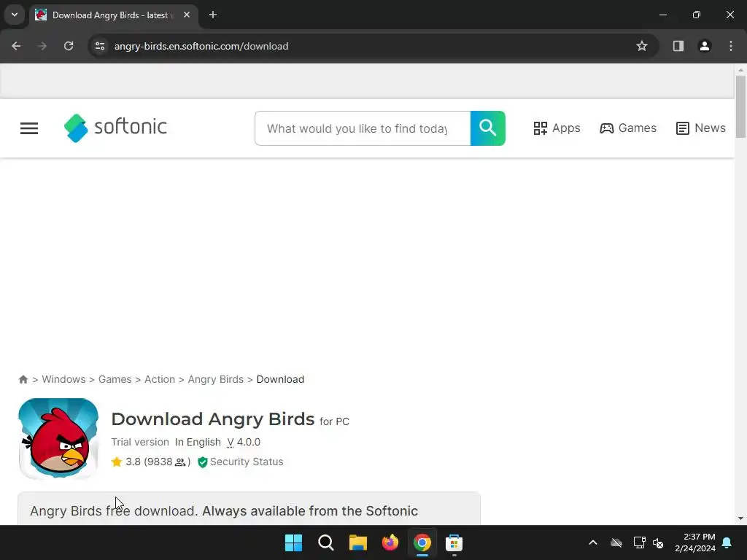Click the search text field
Screen dimensions: 747x560
click(363, 128)
